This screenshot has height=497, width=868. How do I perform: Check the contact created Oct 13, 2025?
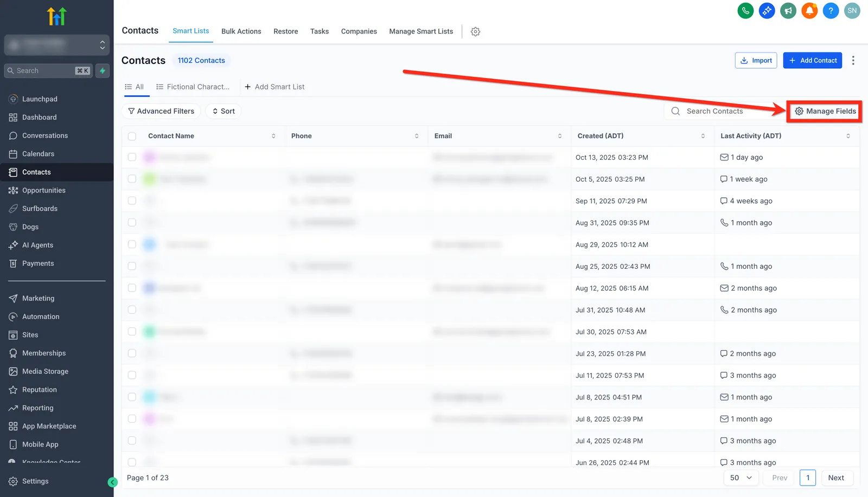click(132, 157)
